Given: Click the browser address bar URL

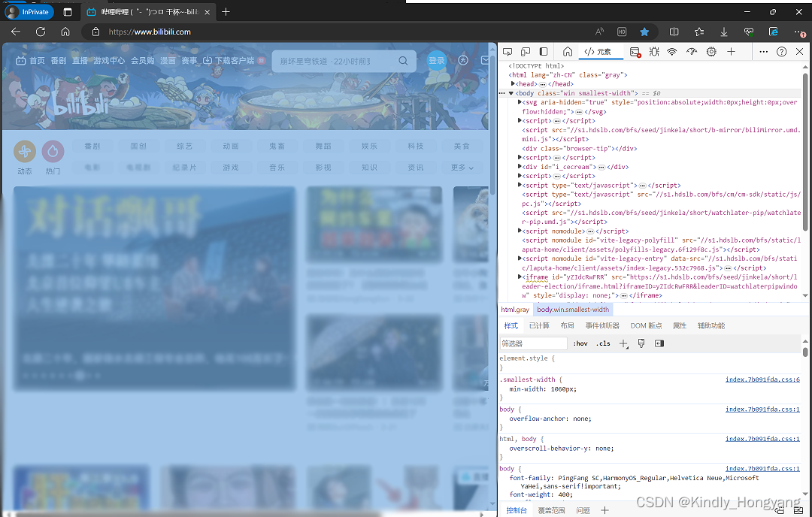Looking at the screenshot, I should tap(150, 32).
